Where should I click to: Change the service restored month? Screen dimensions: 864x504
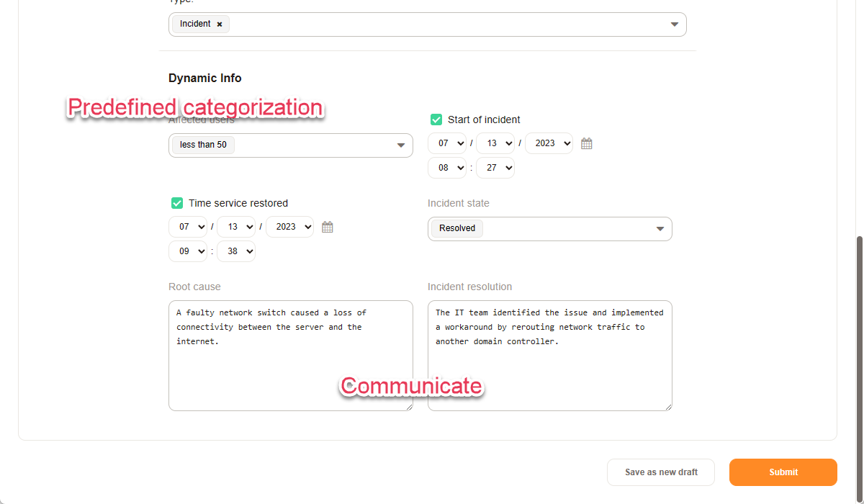(x=188, y=227)
